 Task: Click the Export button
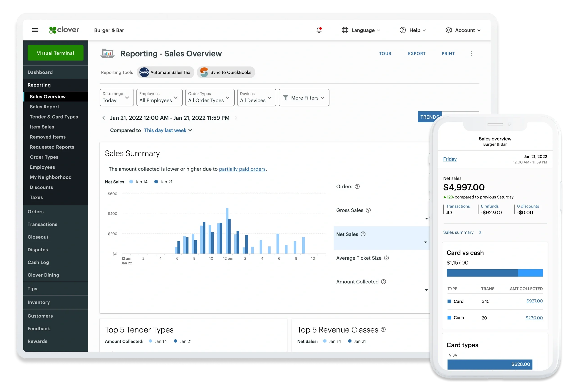(x=416, y=53)
